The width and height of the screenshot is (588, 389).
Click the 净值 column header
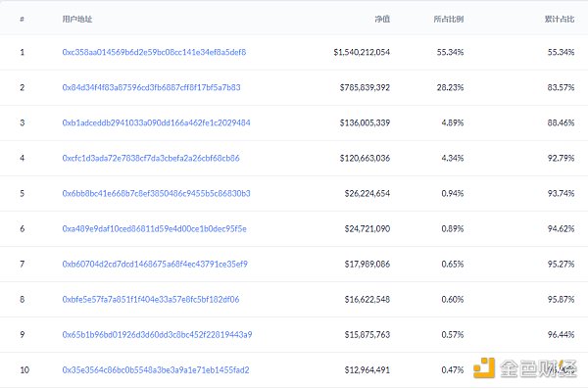(x=382, y=20)
